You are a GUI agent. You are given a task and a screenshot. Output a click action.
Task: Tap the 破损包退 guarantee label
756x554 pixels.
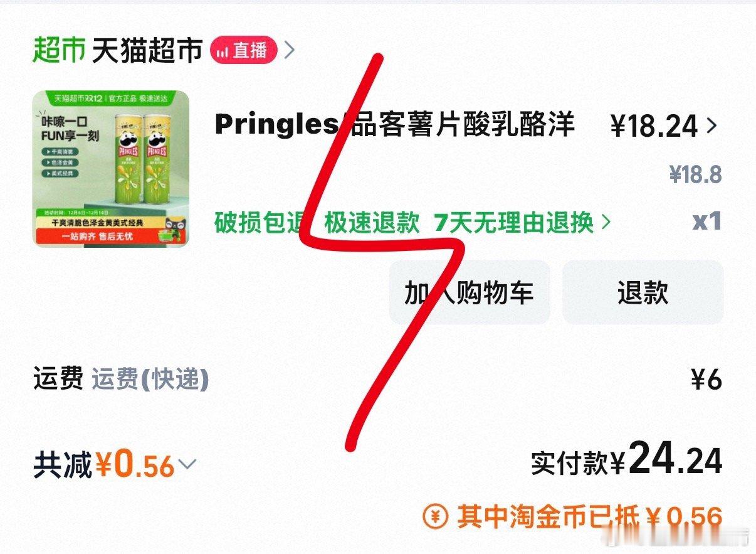pos(262,221)
